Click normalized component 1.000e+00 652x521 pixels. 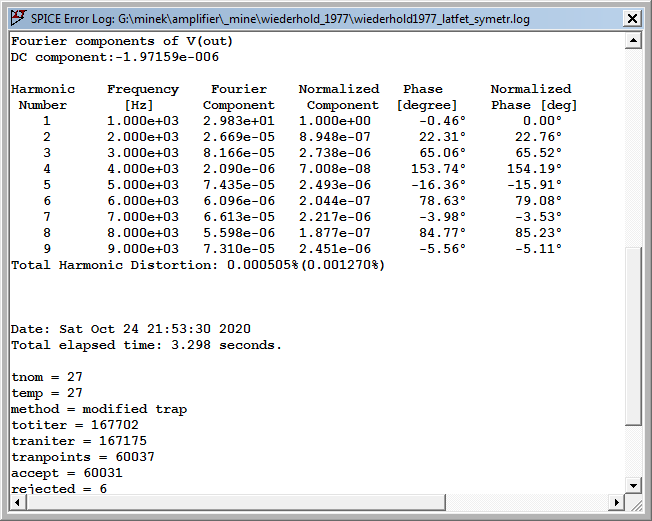335,121
